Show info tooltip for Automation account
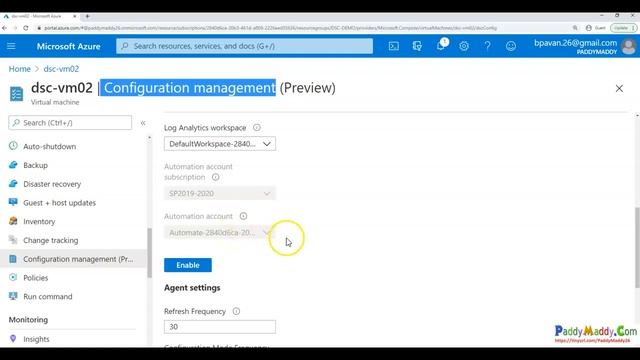Screen dimensions: 640x360 coord(243,216)
